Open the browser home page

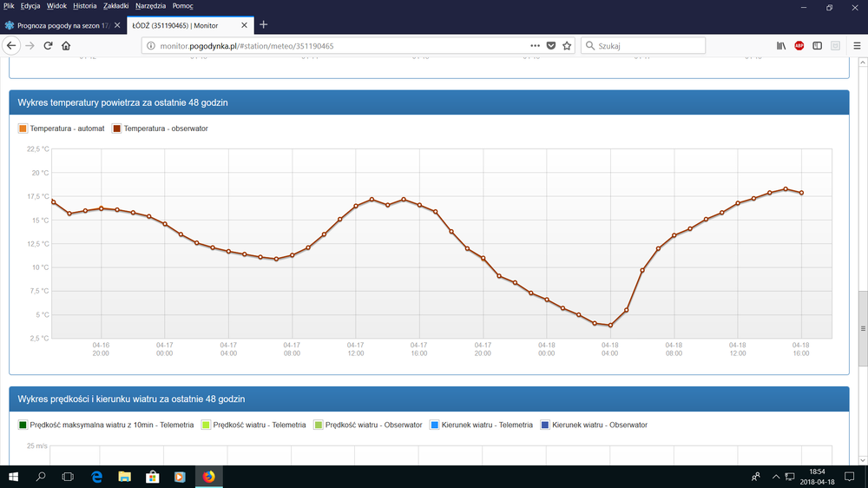click(x=66, y=46)
